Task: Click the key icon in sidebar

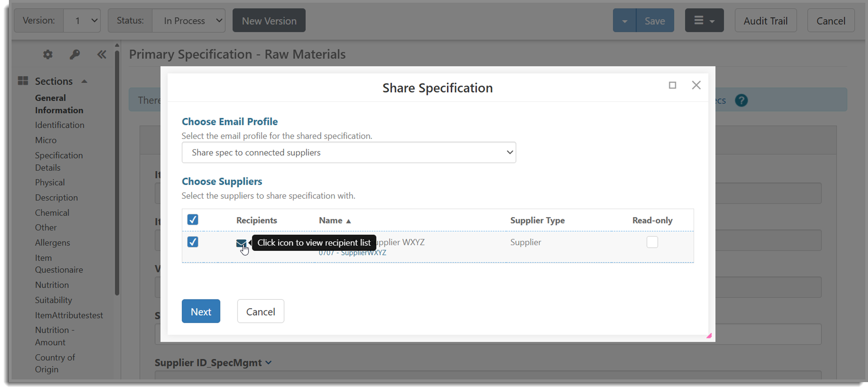Action: pos(75,54)
